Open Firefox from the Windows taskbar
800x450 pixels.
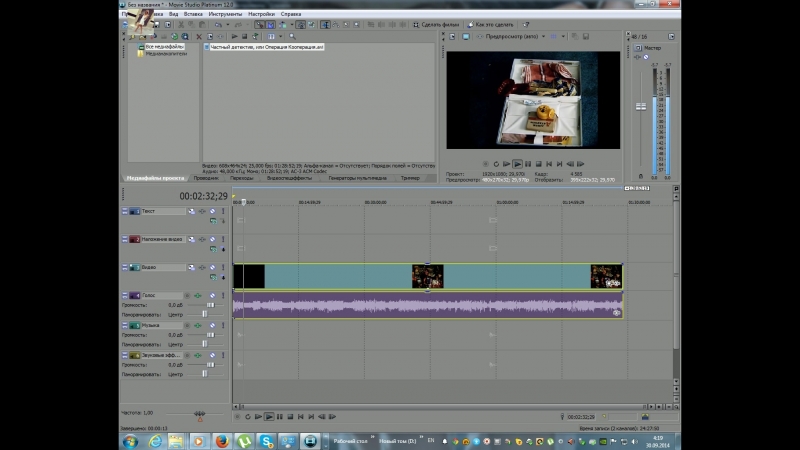tap(222, 440)
